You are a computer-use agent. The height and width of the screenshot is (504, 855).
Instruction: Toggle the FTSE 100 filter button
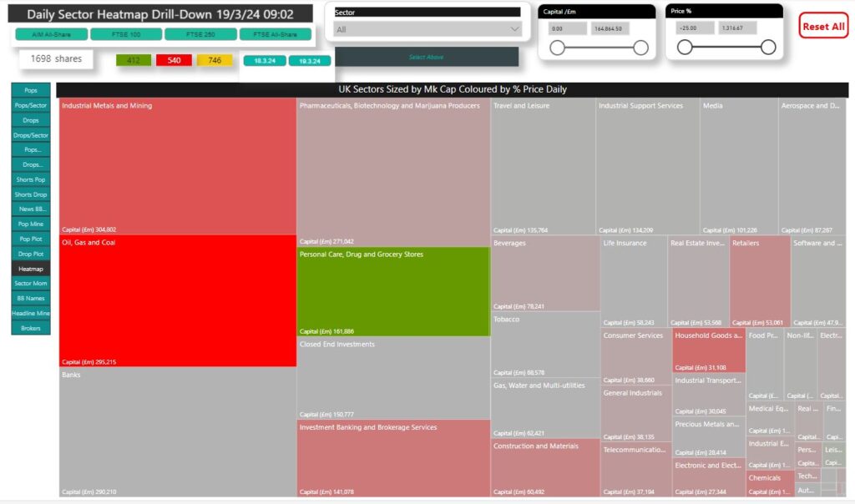(x=125, y=34)
